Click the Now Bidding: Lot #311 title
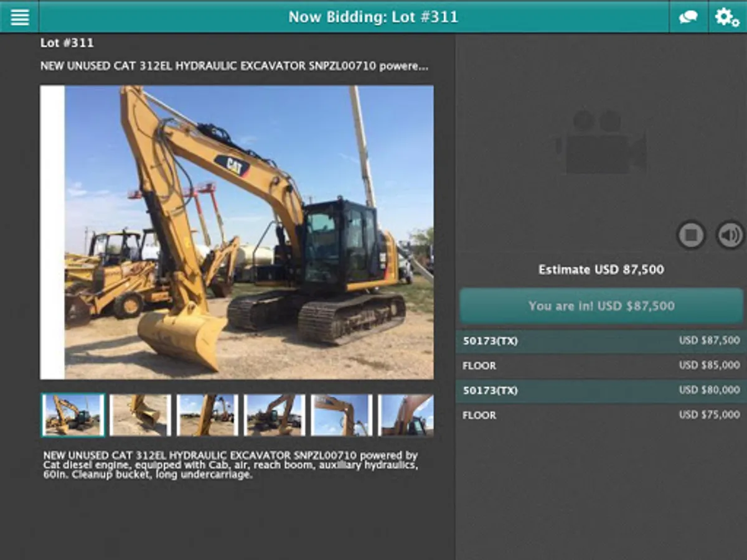This screenshot has height=560, width=747. coord(374,17)
